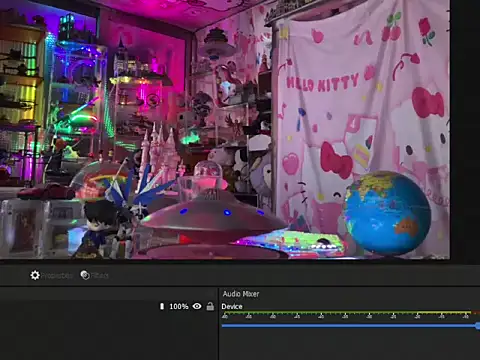Open the Filters dialog via its icon
Screen dimensions: 480x360
85,275
